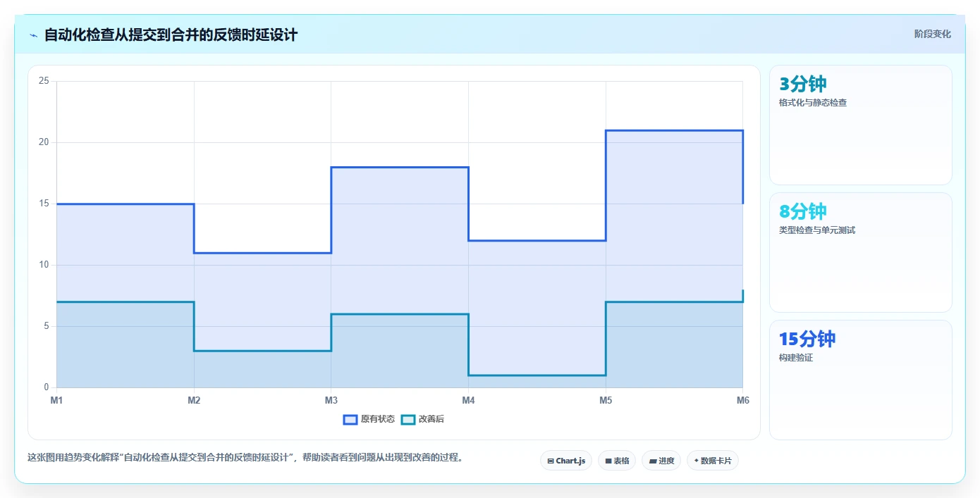The height and width of the screenshot is (498, 980).
Task: Click the M4 axis label
Action: [x=468, y=400]
